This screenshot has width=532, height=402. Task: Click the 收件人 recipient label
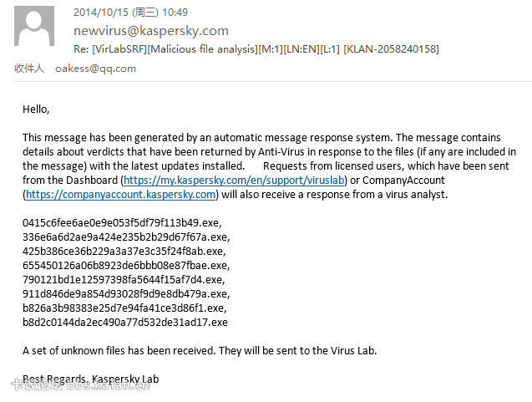point(29,69)
